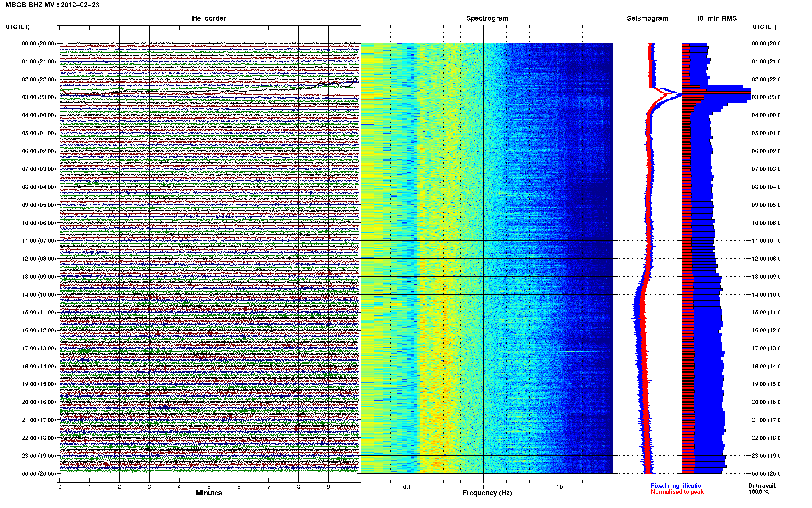Click left time label '16:00 (12:00)'
This screenshot has height=508, width=812.
(39, 330)
